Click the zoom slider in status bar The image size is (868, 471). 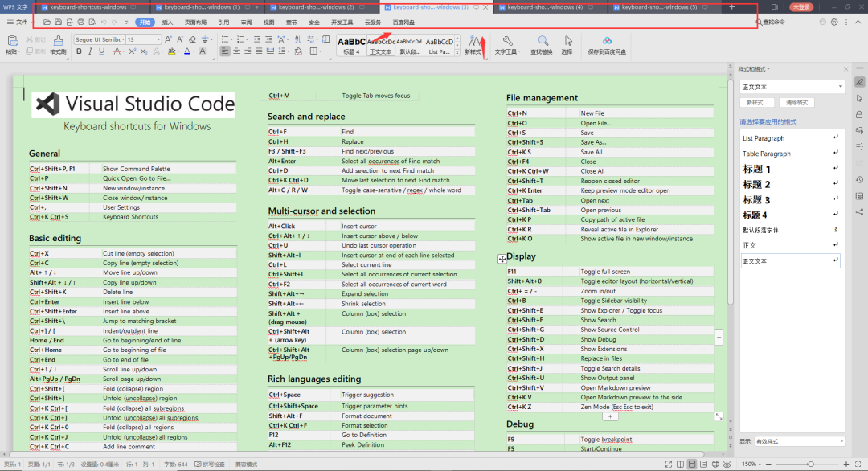pos(810,465)
